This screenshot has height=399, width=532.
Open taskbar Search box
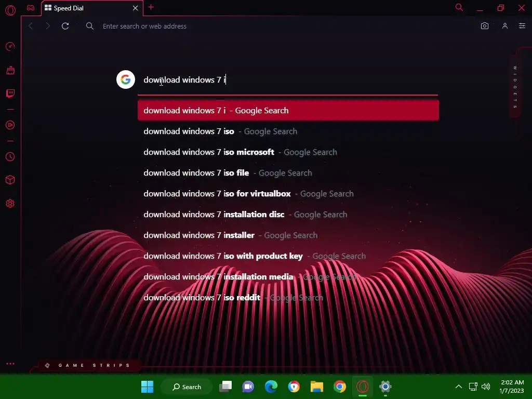(187, 387)
